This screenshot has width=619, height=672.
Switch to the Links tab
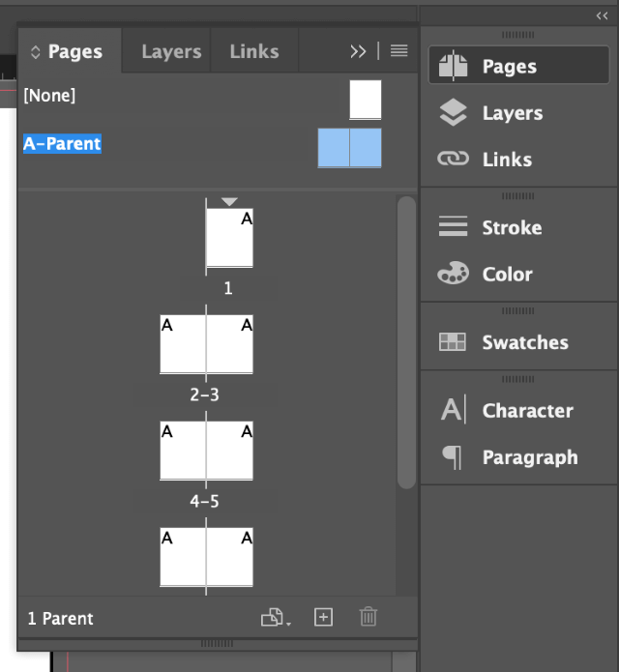[x=254, y=51]
